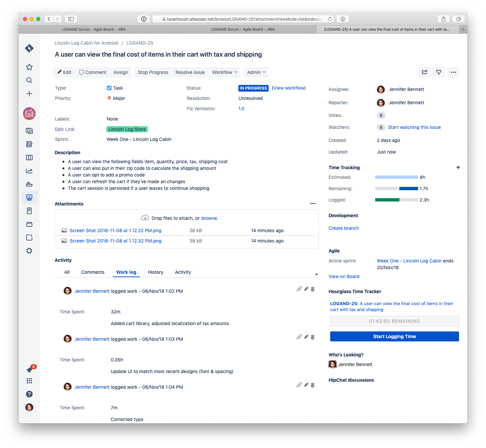Viewport: 486px width, 448px height.
Task: Switch to the History tab
Action: pos(156,272)
